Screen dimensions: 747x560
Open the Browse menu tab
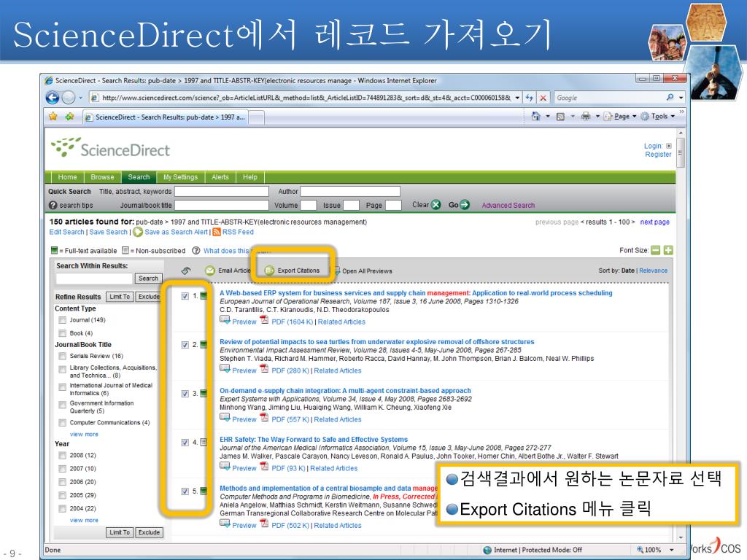pos(102,177)
